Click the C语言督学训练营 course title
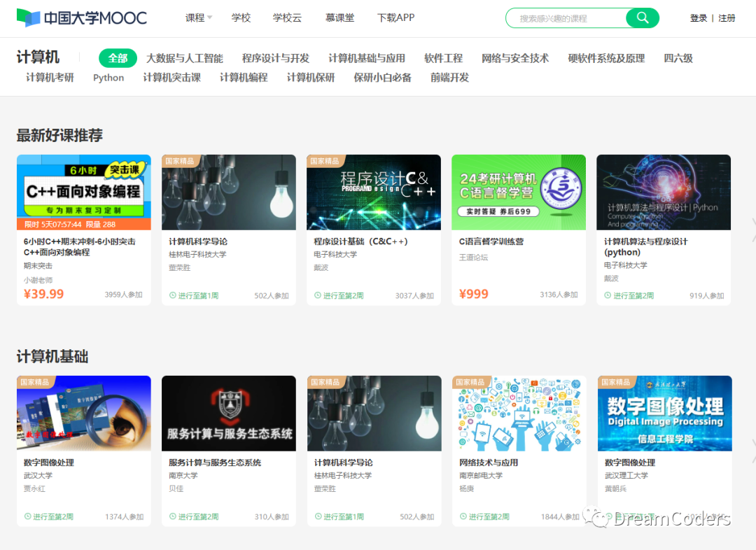This screenshot has height=550, width=756. coord(491,241)
